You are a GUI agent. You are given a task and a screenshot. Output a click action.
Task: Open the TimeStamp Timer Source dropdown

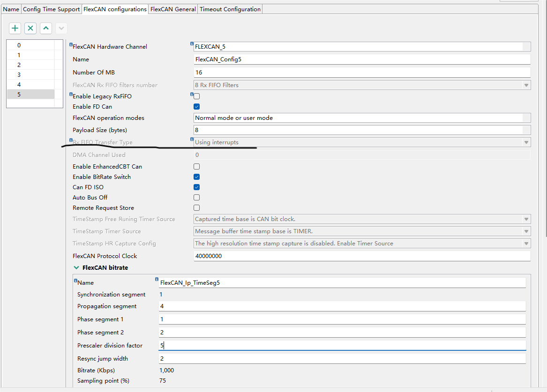tap(362, 231)
